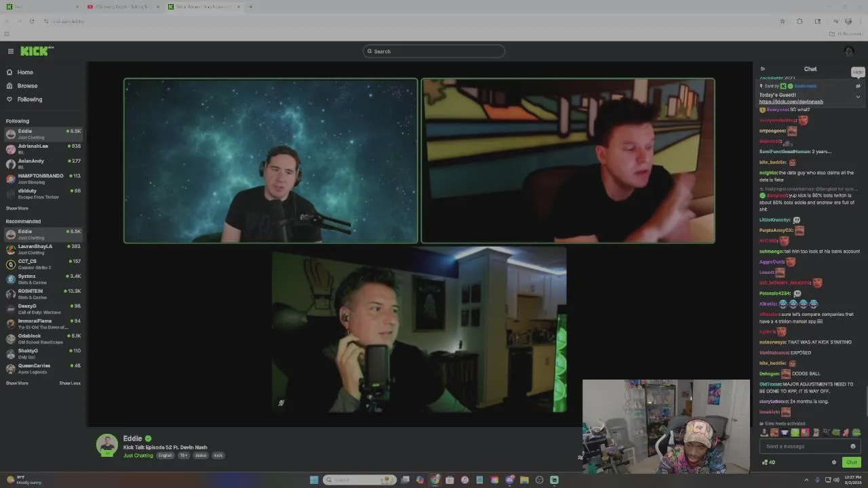Select the 18+ stream tag
The image size is (868, 488).
click(x=184, y=455)
